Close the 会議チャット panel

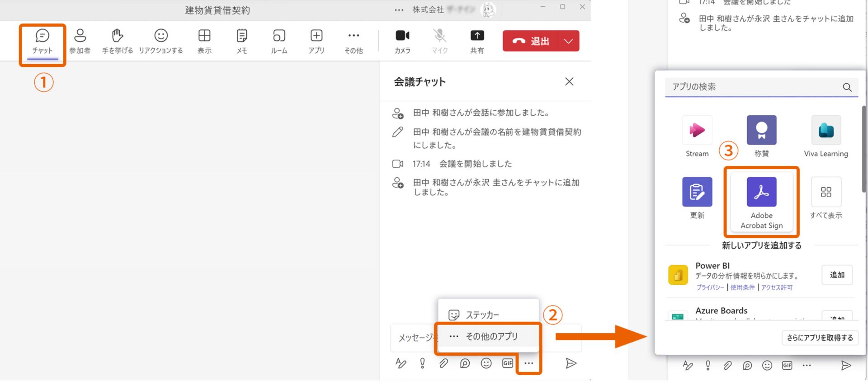(x=569, y=81)
